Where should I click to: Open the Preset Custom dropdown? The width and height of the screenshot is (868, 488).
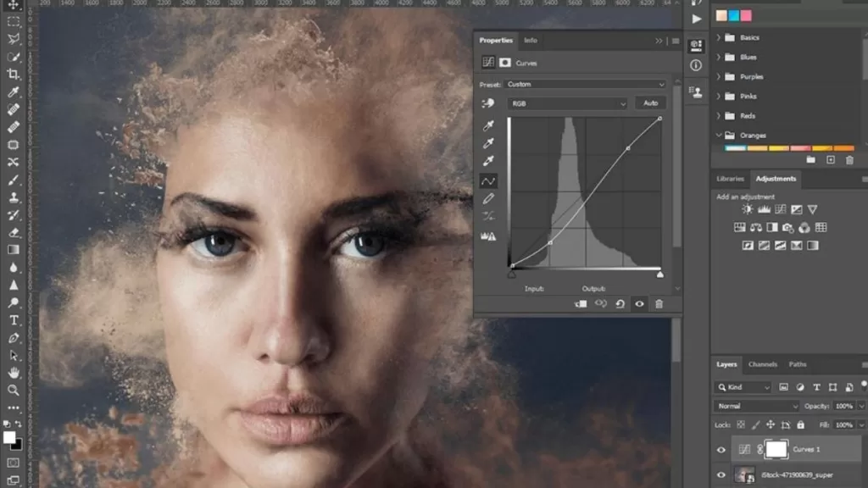click(x=586, y=85)
